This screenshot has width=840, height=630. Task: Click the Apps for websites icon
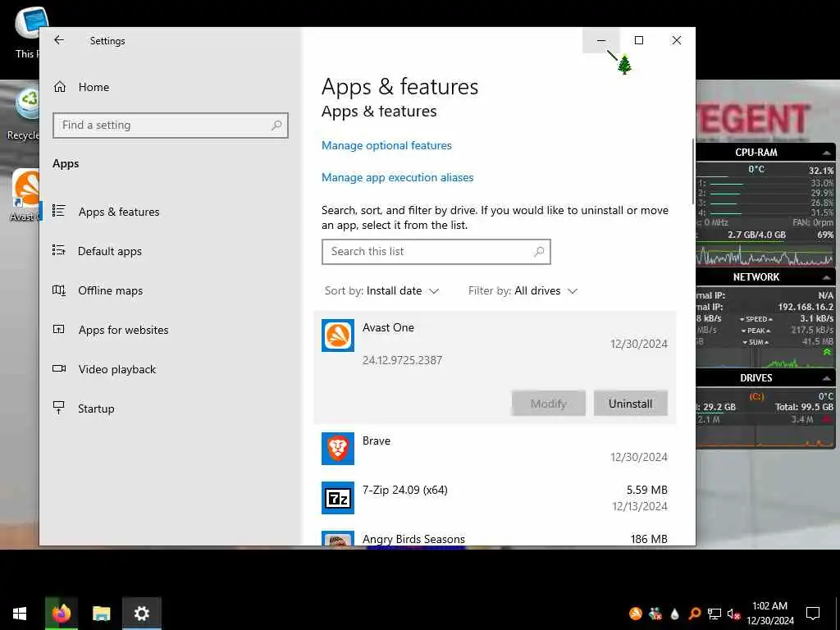point(59,329)
